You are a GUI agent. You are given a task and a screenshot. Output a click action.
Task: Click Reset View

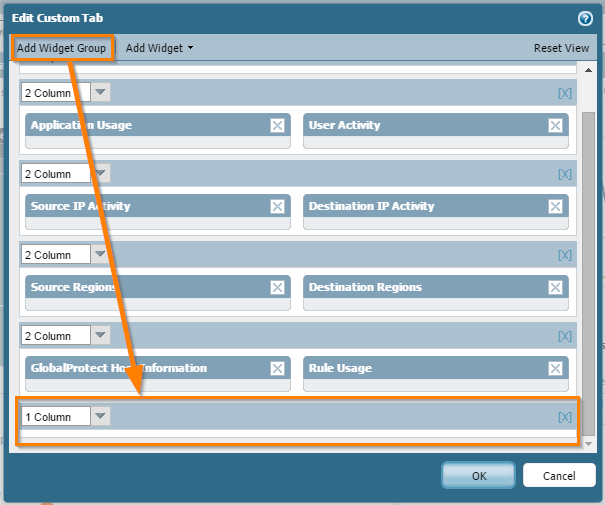tap(561, 48)
